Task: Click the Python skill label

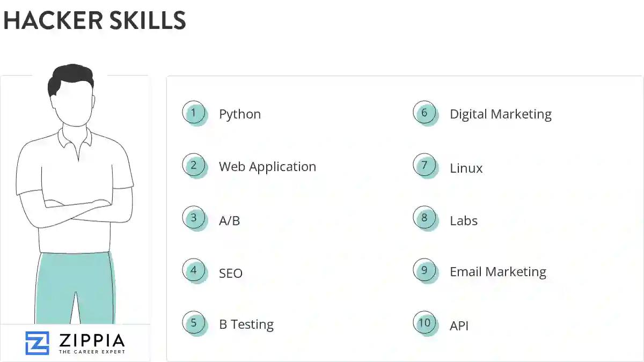Action: click(240, 114)
